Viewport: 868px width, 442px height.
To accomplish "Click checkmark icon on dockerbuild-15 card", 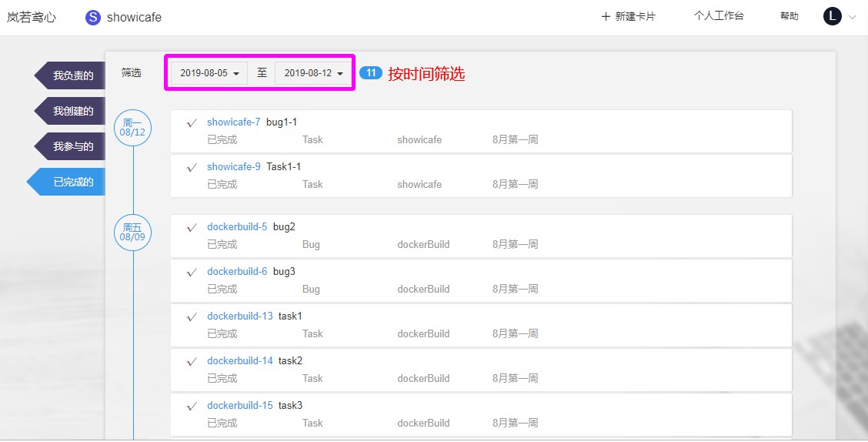I will (192, 407).
